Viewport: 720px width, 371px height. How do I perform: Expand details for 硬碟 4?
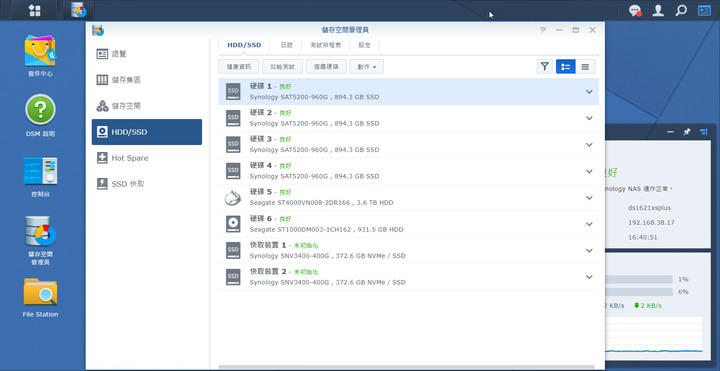pos(589,171)
